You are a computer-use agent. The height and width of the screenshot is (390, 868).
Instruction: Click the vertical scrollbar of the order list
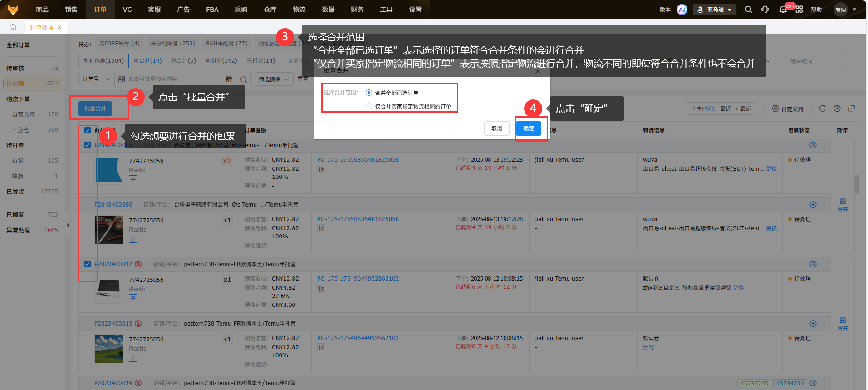(x=857, y=185)
